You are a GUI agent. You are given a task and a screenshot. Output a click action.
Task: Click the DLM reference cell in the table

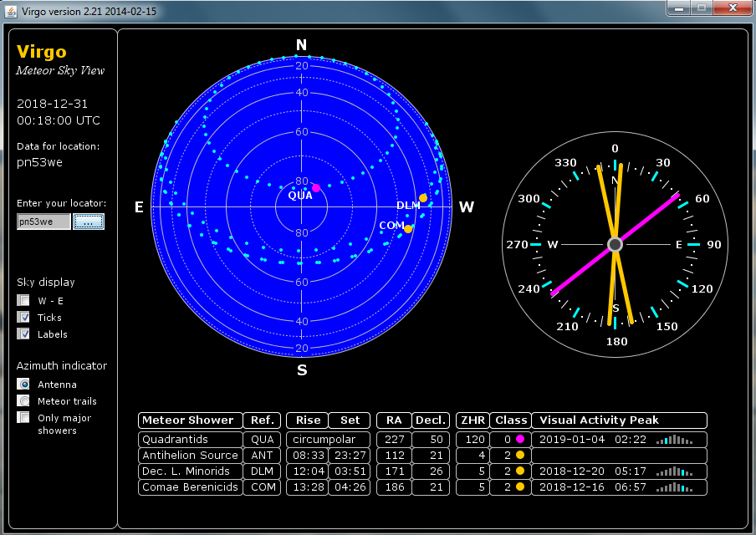[262, 471]
